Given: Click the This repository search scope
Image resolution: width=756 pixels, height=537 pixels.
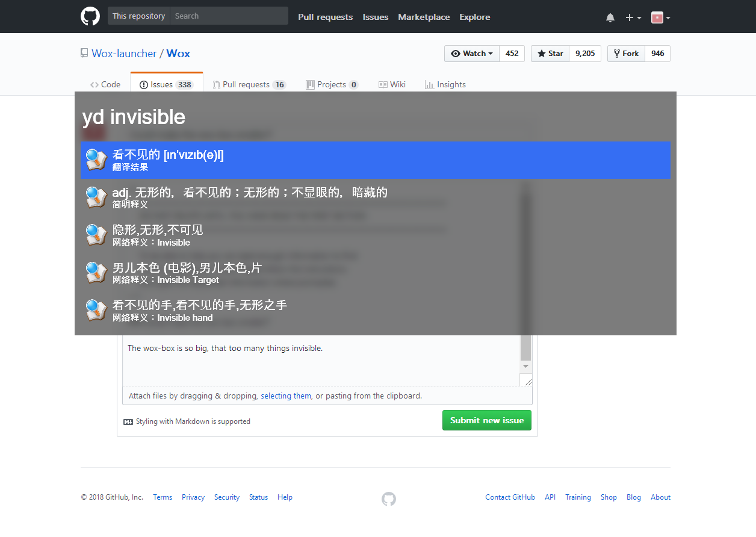Looking at the screenshot, I should pyautogui.click(x=138, y=16).
